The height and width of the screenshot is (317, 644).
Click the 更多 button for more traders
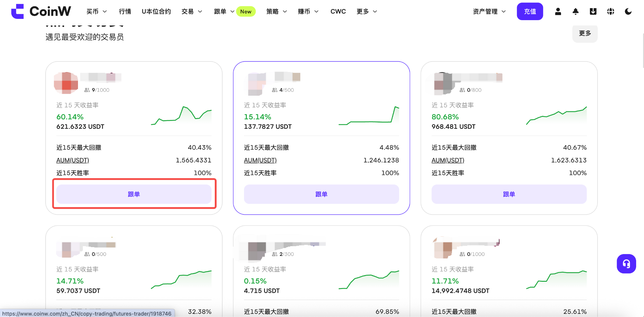[x=585, y=33]
